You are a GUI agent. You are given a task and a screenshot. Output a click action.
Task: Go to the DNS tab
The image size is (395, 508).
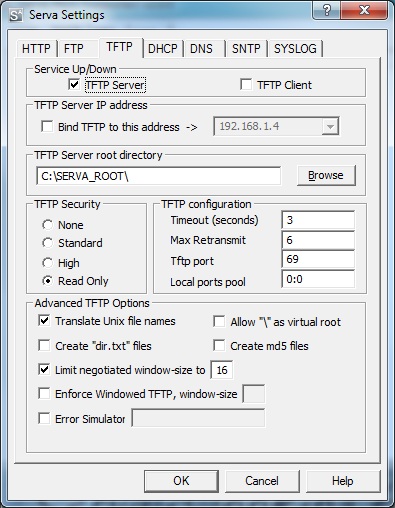click(x=201, y=49)
